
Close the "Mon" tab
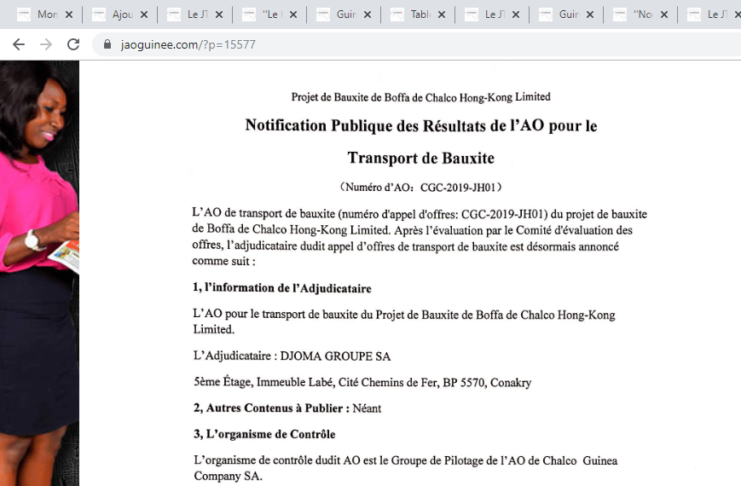pyautogui.click(x=69, y=15)
